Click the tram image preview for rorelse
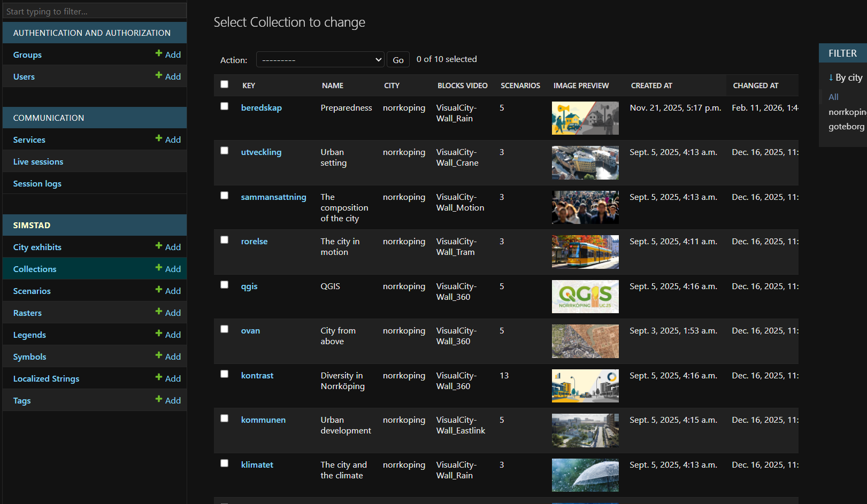 (x=585, y=252)
